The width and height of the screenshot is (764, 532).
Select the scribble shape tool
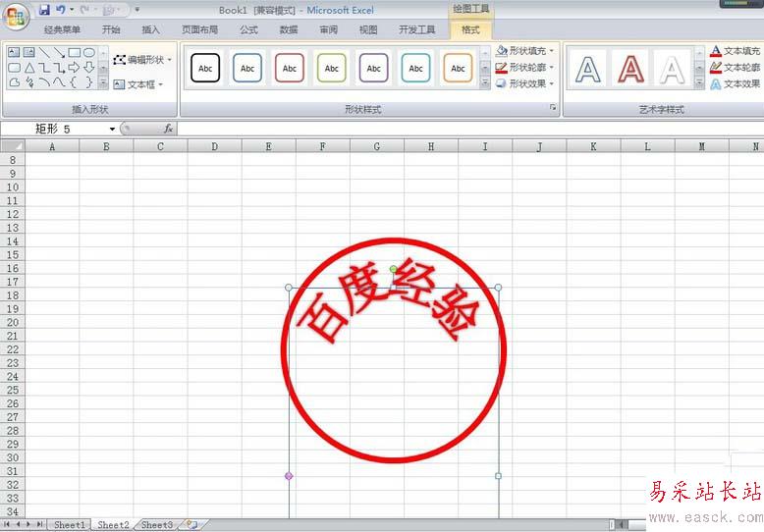coord(29,82)
